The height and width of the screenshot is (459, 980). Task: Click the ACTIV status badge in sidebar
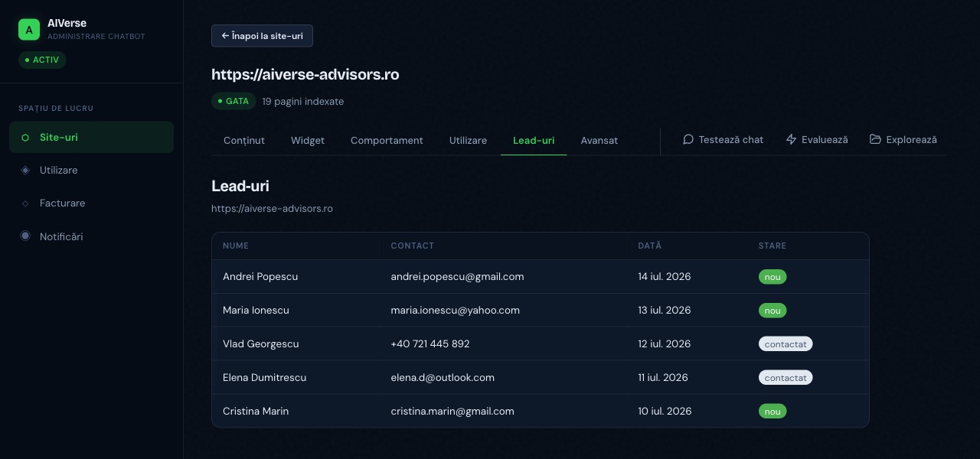42,60
